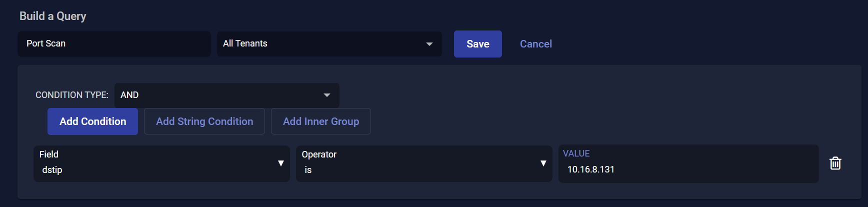Click the CONDITION TYPE label
Image resolution: width=868 pixels, height=207 pixels.
pyautogui.click(x=71, y=95)
